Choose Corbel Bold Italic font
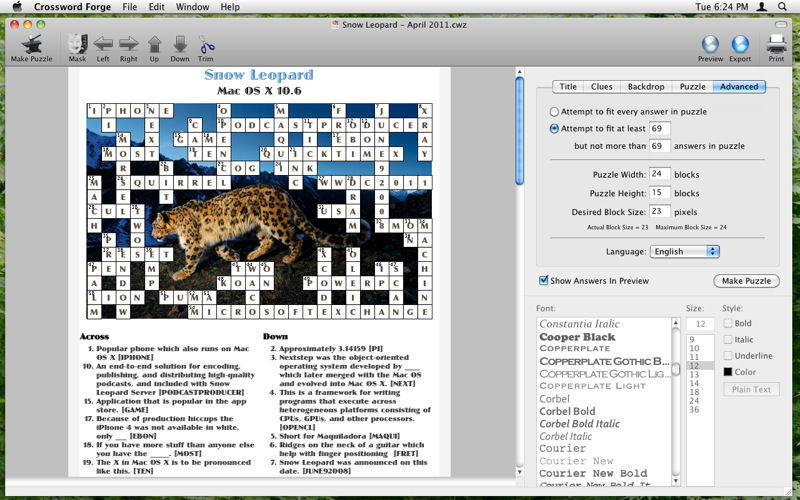 click(580, 423)
